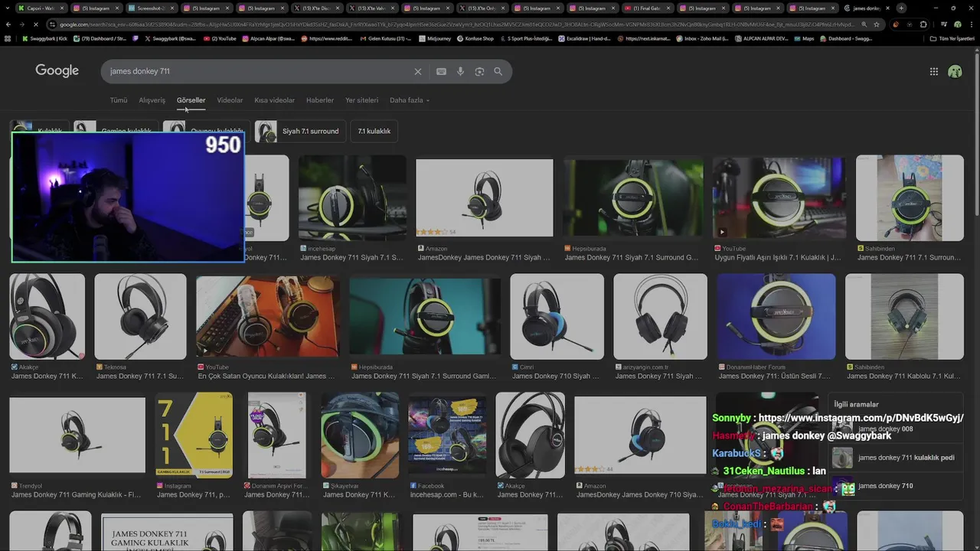Switch to the Capori Kick browser tab

pos(41,8)
